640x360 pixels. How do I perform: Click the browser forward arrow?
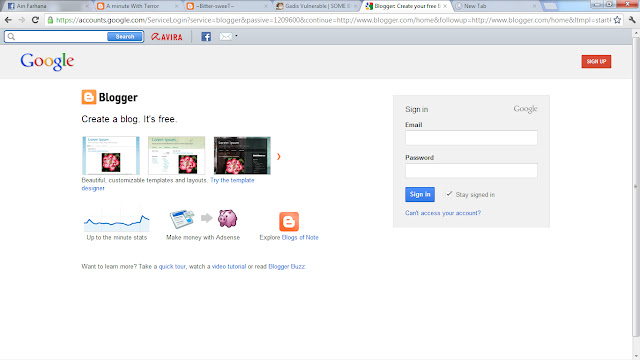[22, 20]
